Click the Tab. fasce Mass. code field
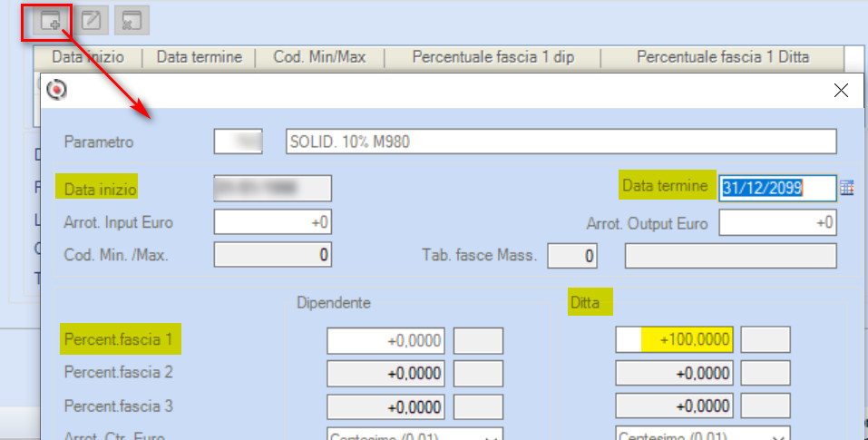 [572, 256]
